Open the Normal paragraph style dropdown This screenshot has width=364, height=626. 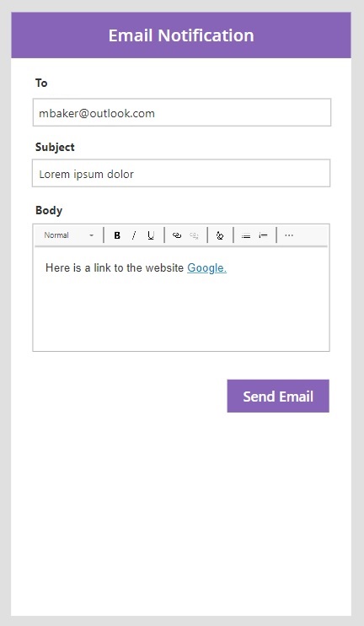[x=68, y=235]
